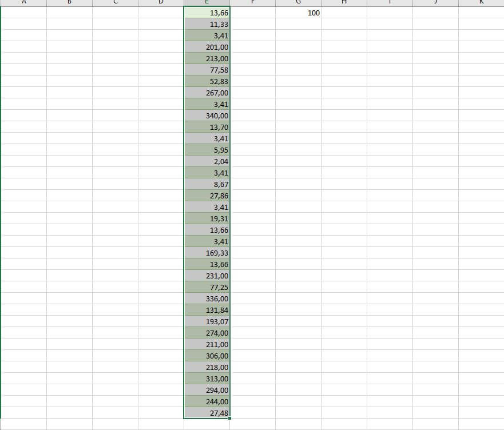Select the cell with value 274,00
Viewport: 504px width, 430px height.
[x=207, y=333]
